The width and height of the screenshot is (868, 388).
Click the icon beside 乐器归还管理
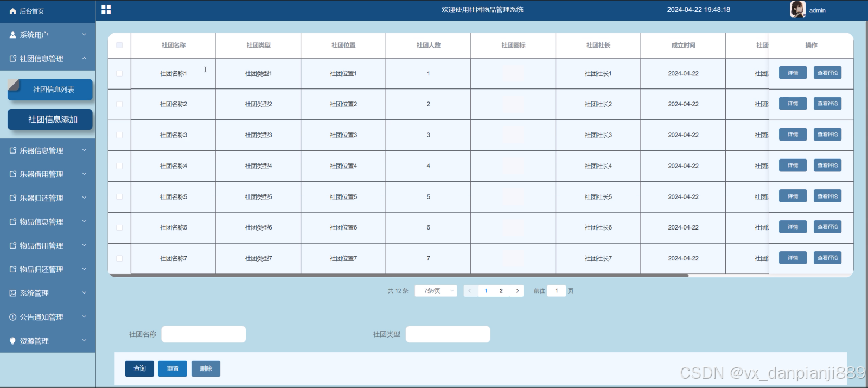click(13, 198)
